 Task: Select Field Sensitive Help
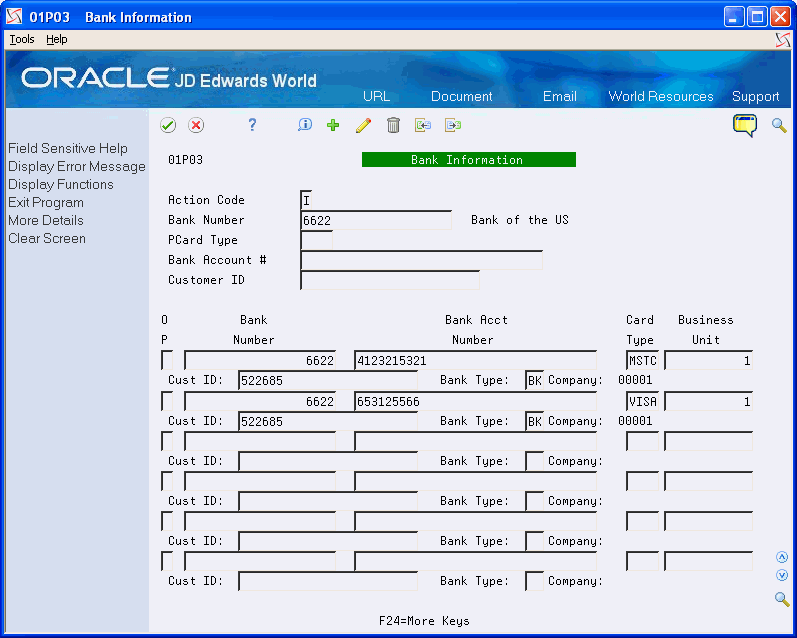pyautogui.click(x=68, y=148)
